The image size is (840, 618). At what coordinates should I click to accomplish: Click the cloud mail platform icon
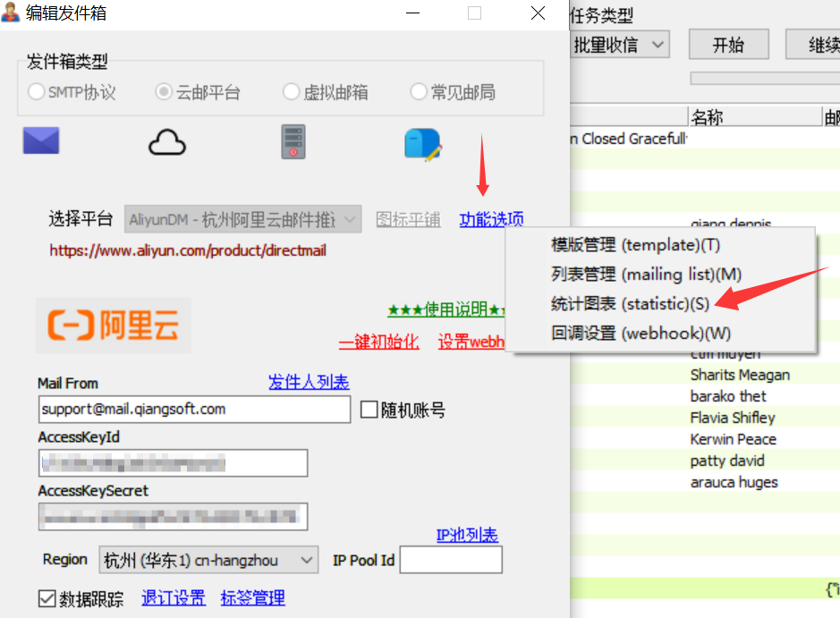pyautogui.click(x=167, y=141)
